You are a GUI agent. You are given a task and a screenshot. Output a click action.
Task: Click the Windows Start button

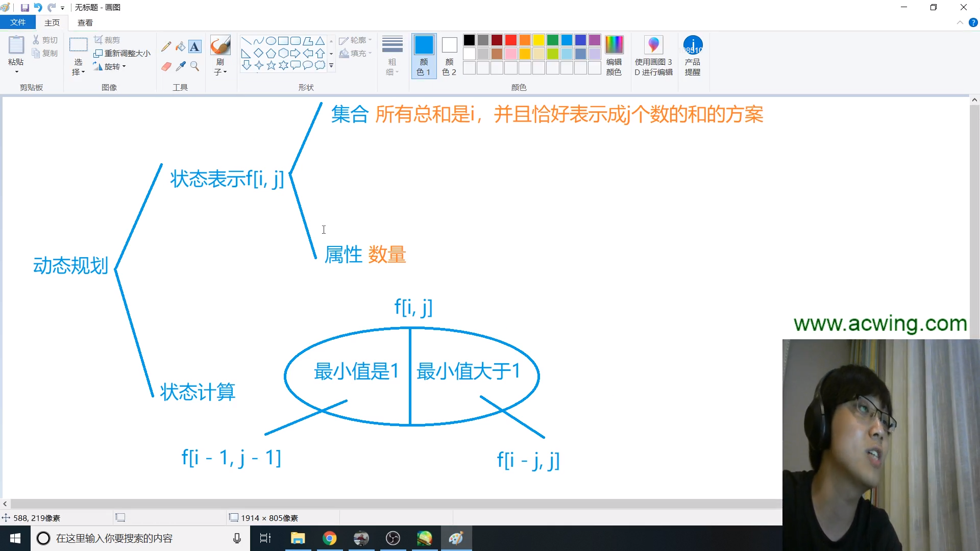tap(15, 538)
